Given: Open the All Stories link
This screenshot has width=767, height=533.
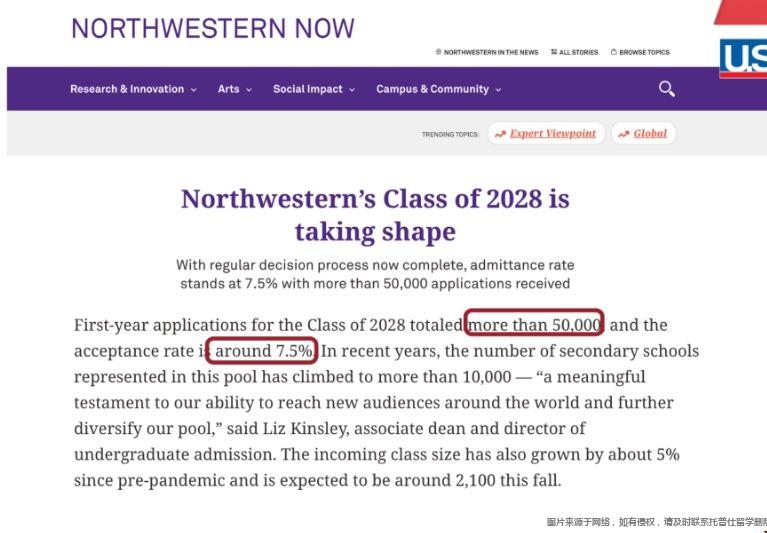Looking at the screenshot, I should 579,52.
